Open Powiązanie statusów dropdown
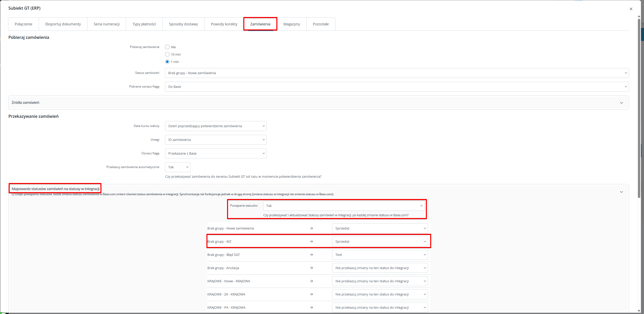This screenshot has width=644, height=314. 343,206
